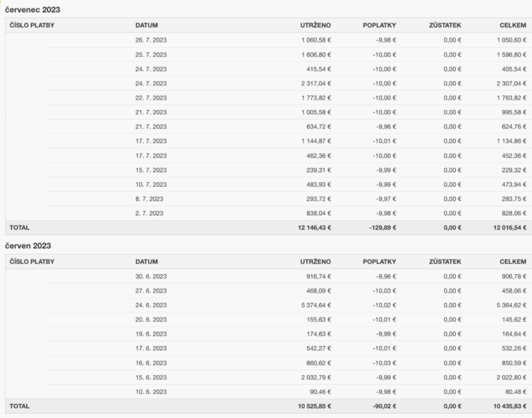Click the 5 374,64 € earned amount
532x418 pixels.
tap(316, 305)
